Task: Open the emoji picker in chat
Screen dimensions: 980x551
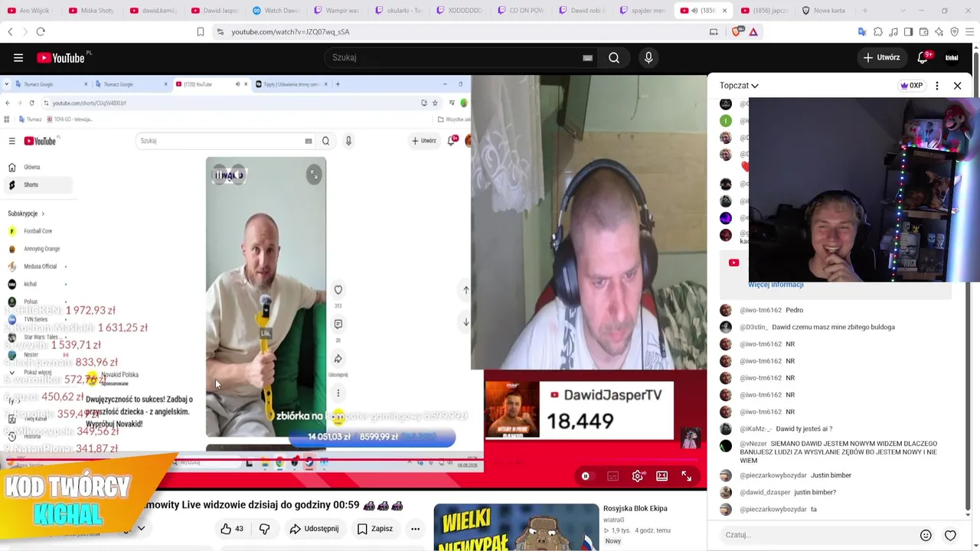Action: (x=926, y=536)
